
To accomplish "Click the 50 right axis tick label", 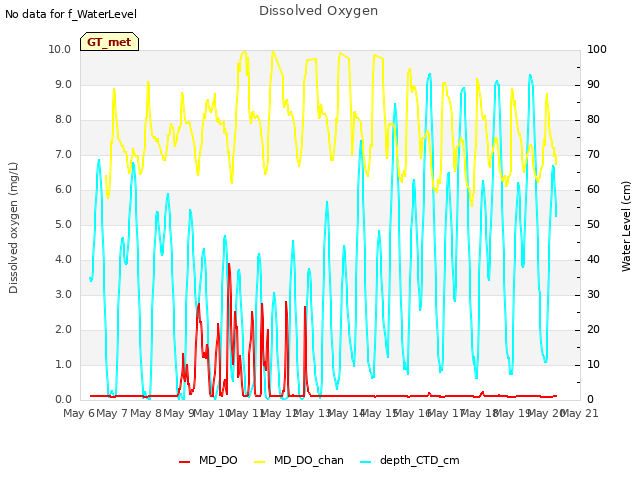I will point(593,224).
